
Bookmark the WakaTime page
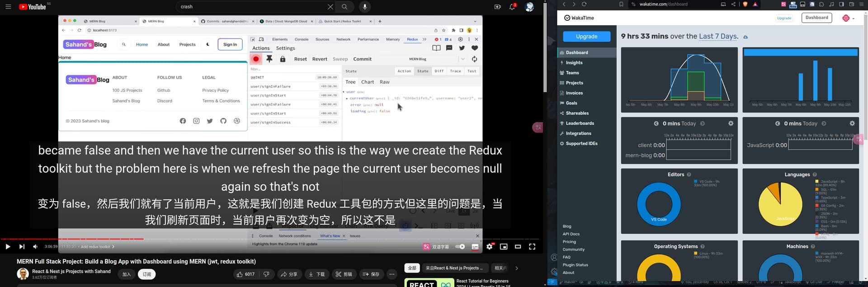[x=621, y=4]
